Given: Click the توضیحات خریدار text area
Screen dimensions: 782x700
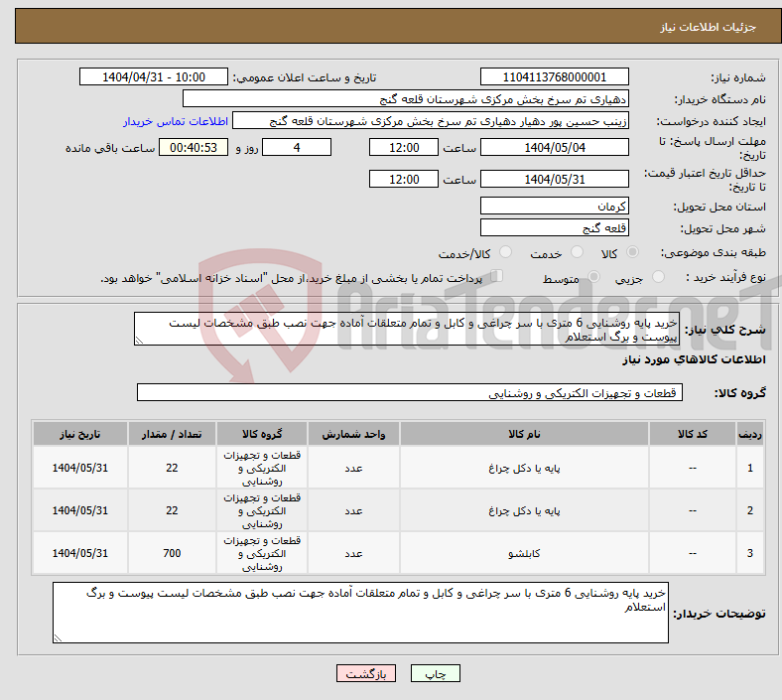Looking at the screenshot, I should point(360,613).
